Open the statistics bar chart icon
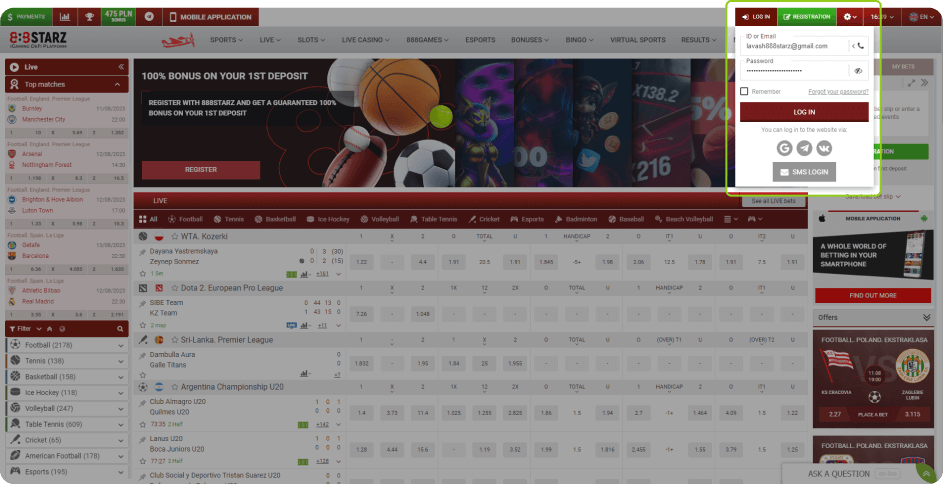Image resolution: width=943 pixels, height=484 pixels. click(x=65, y=17)
